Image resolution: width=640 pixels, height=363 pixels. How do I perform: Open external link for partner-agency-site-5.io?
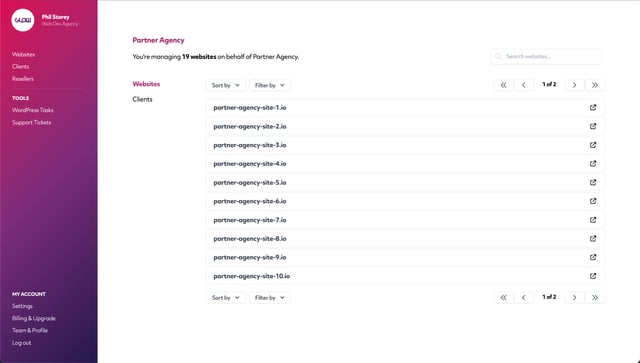593,183
